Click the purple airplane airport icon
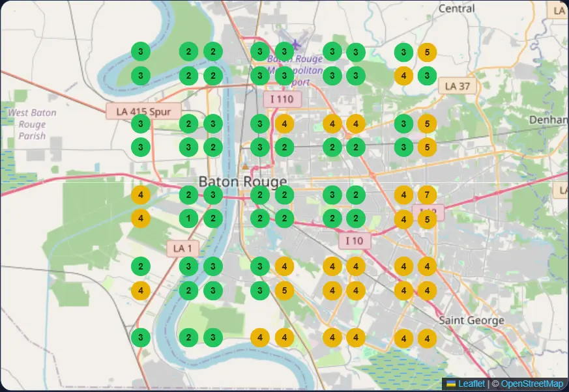 [x=296, y=44]
